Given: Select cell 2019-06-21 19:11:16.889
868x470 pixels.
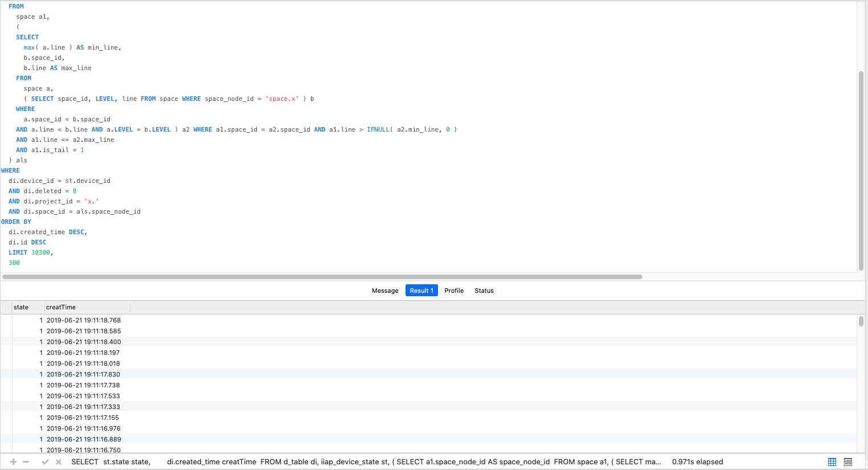Looking at the screenshot, I should (84, 439).
